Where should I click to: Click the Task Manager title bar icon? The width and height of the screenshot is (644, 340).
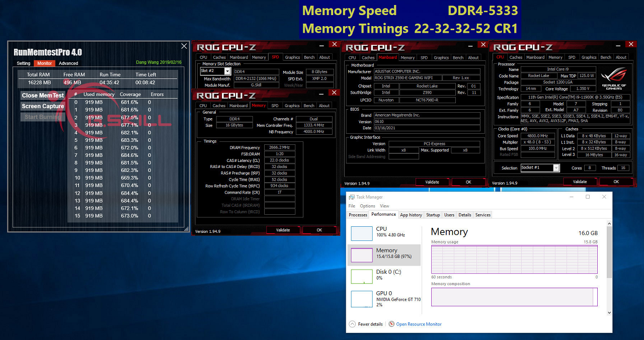[x=352, y=197]
